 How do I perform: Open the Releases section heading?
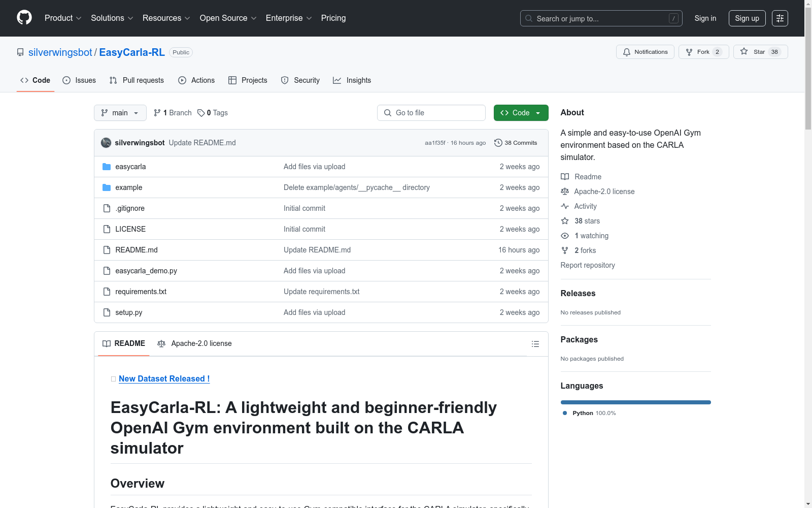tap(578, 293)
